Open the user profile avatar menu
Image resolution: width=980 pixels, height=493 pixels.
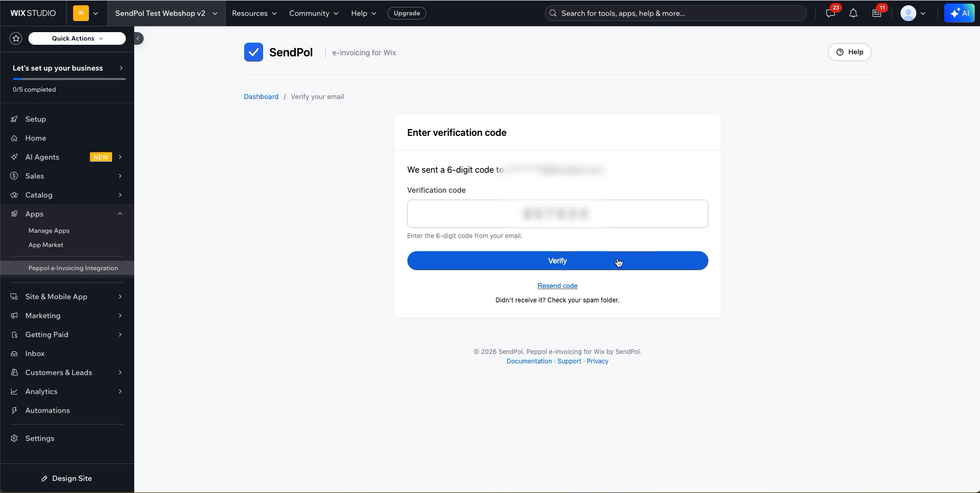[913, 13]
